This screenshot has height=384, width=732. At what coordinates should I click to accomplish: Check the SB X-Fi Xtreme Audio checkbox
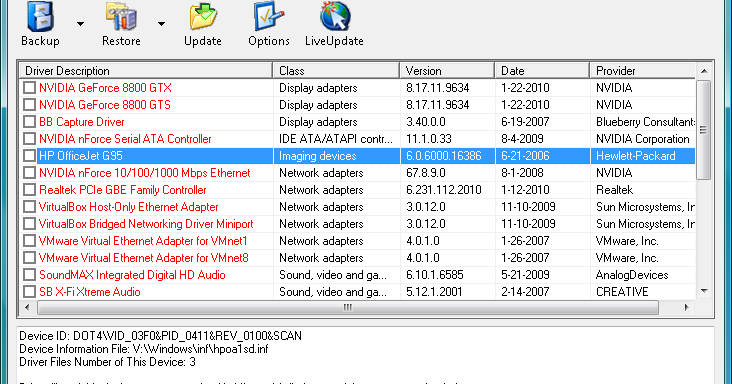[x=29, y=292]
